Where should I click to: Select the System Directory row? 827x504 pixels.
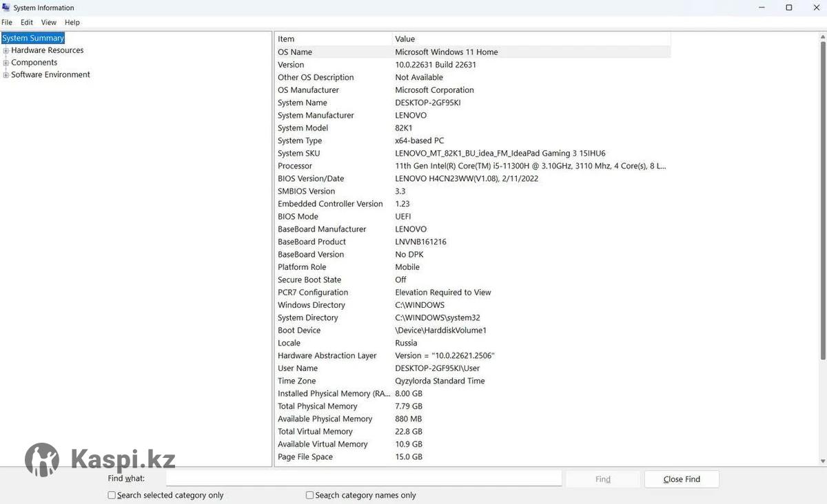(473, 317)
